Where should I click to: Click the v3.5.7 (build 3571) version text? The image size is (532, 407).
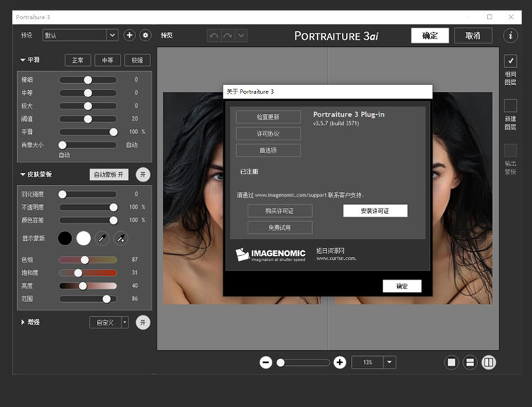[x=336, y=123]
